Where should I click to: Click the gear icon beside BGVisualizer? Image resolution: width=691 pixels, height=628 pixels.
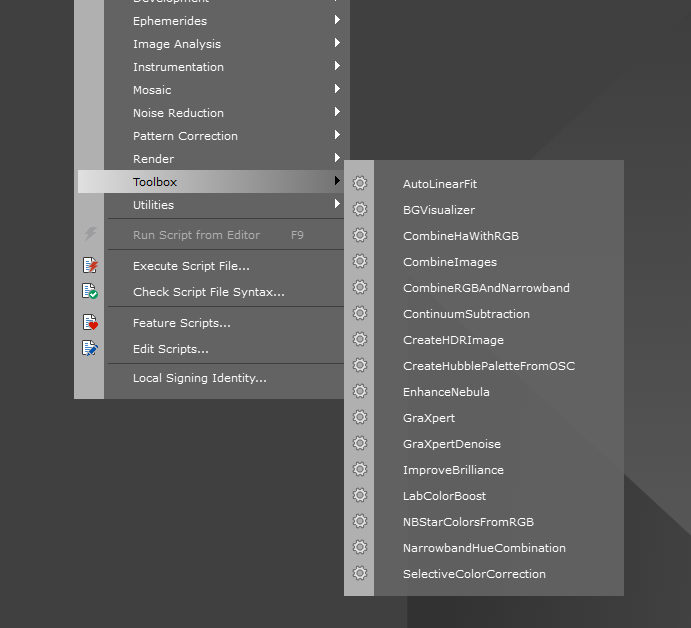(x=360, y=209)
